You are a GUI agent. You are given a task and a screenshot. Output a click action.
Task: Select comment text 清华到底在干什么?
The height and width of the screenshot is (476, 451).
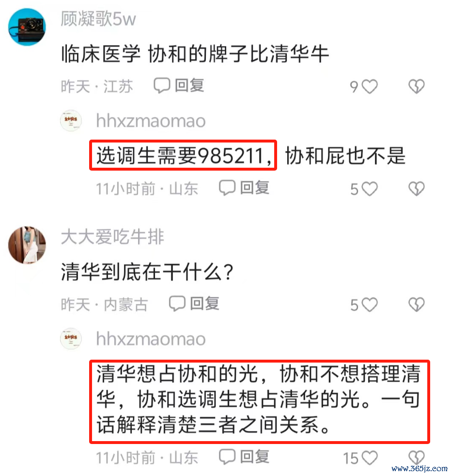(147, 272)
